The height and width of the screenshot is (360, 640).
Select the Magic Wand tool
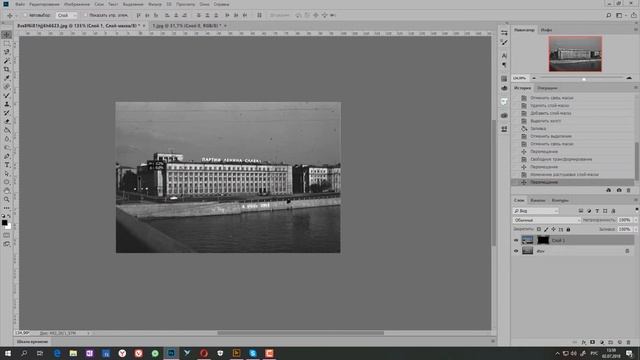click(7, 61)
